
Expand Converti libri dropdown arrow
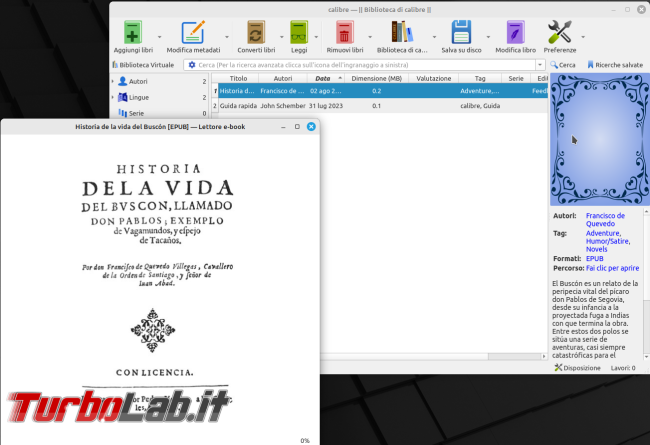point(281,37)
